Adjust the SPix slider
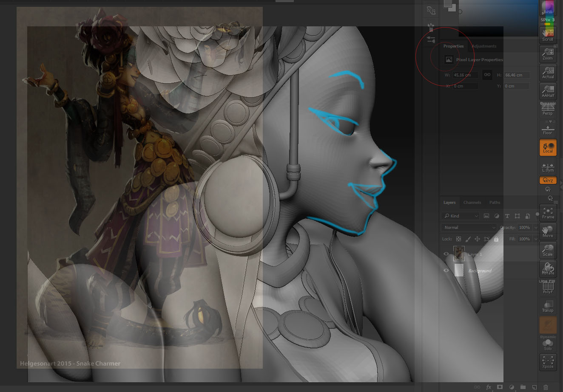This screenshot has height=392, width=563. (548, 20)
